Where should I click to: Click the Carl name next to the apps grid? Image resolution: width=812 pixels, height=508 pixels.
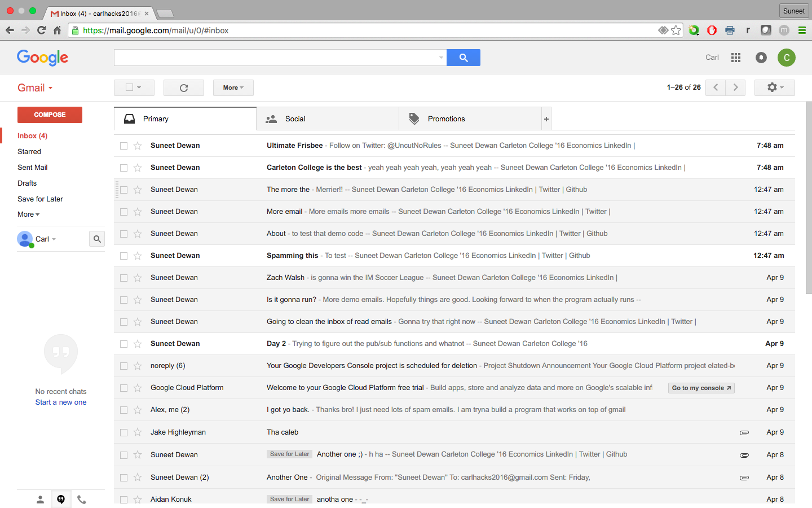coord(712,58)
